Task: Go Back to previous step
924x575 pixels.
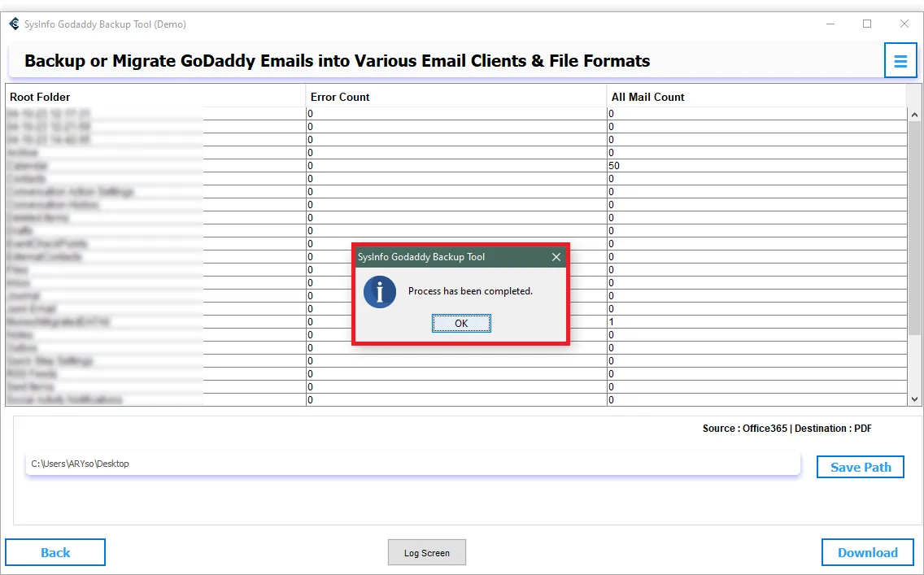Action: click(55, 552)
